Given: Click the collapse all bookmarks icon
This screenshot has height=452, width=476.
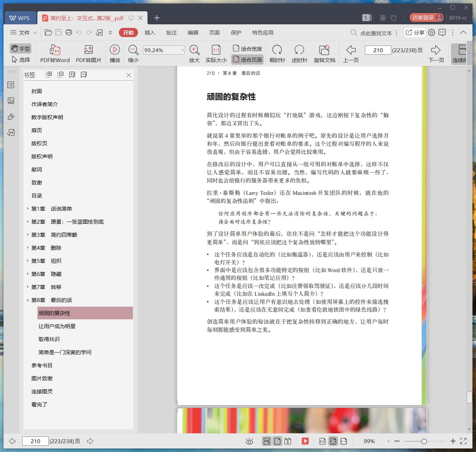Looking at the screenshot, I should [61, 74].
